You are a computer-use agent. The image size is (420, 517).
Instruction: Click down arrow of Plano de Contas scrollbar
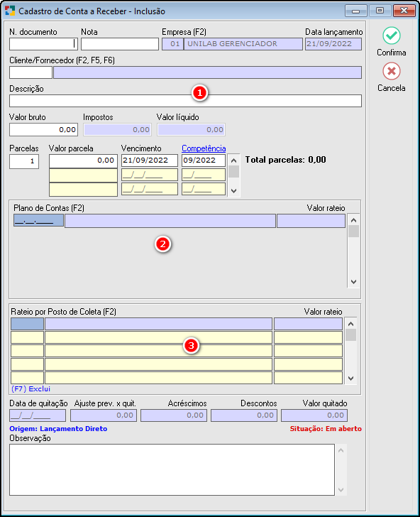(x=354, y=282)
